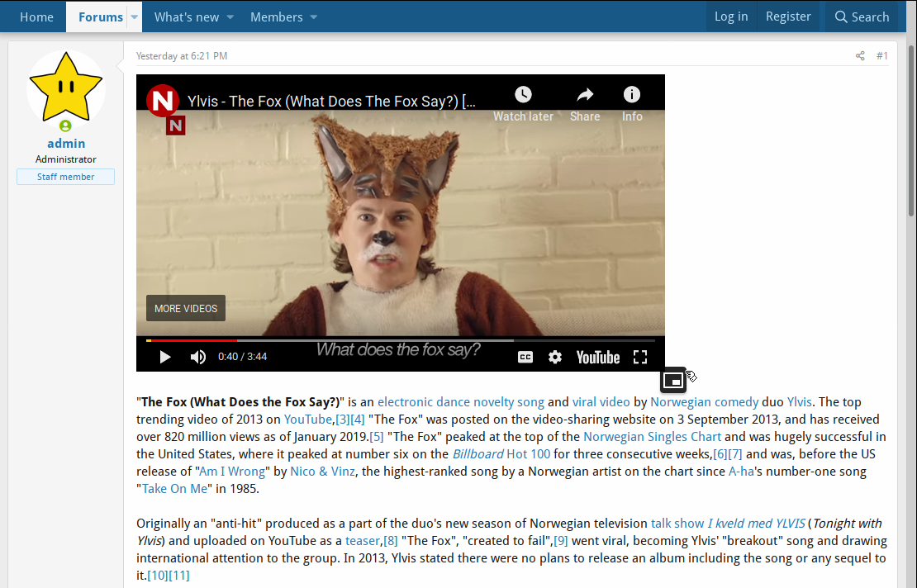This screenshot has height=588, width=917.
Task: Open video settings gear icon
Action: [555, 357]
